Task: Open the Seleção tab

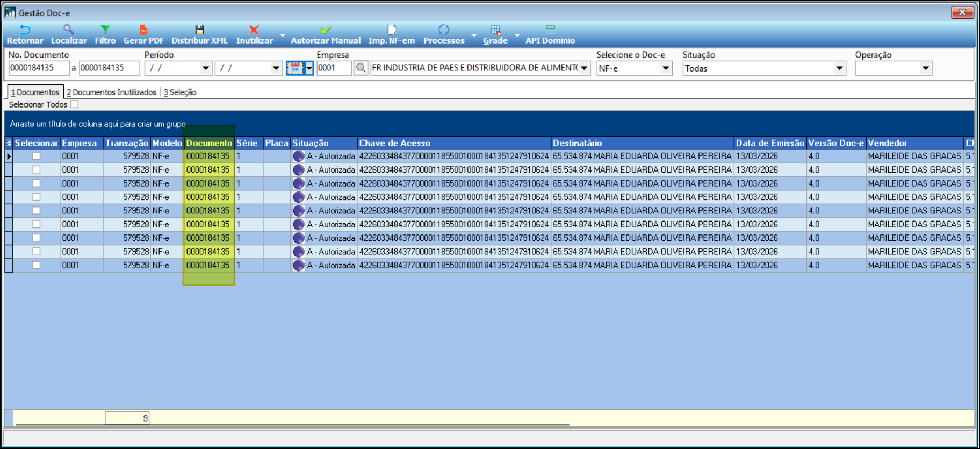Action: (180, 92)
